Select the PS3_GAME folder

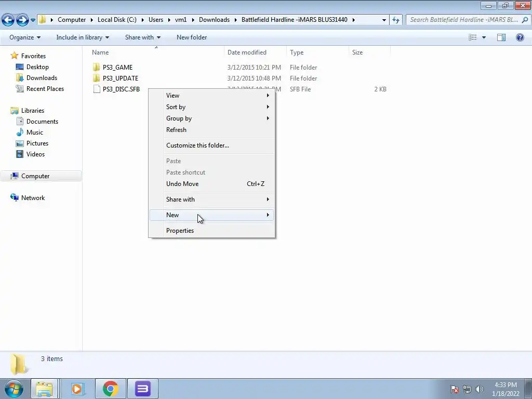click(x=117, y=67)
